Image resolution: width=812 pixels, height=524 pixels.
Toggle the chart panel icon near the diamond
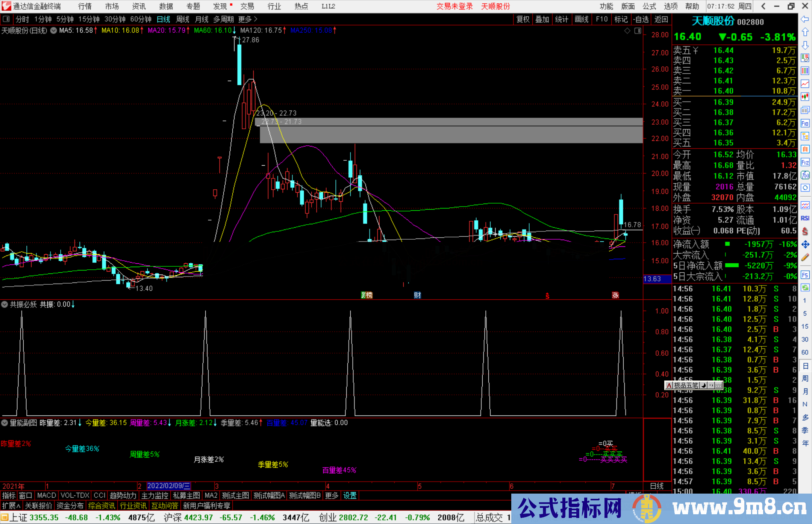[638, 31]
